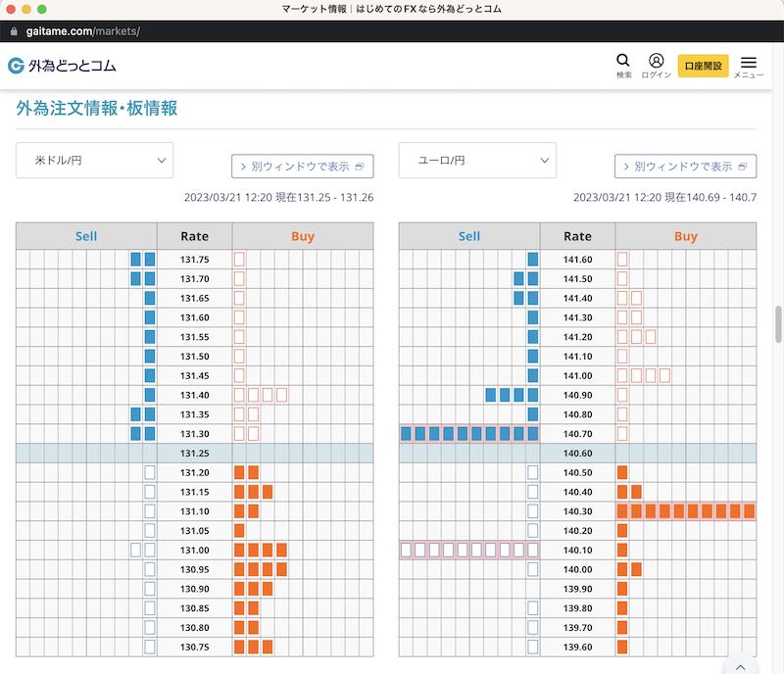784x674 pixels.
Task: Click the search magnifier icon
Action: (x=623, y=61)
